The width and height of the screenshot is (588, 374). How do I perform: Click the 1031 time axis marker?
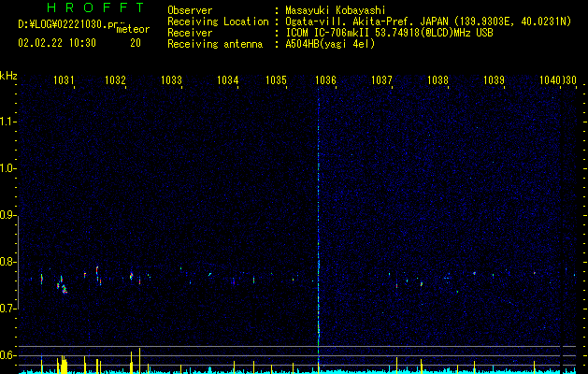[x=64, y=80]
